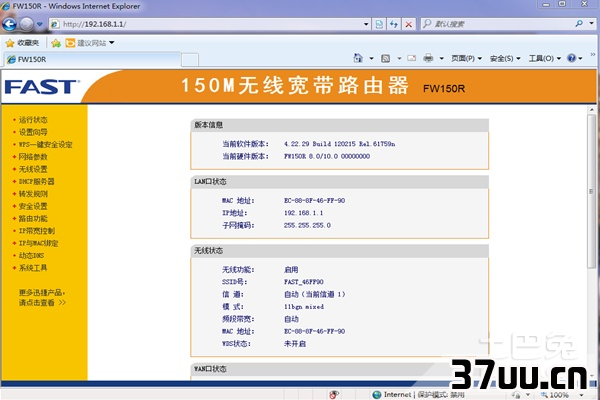Open the Suggested Sites (建议网站) dropdown

[90, 43]
